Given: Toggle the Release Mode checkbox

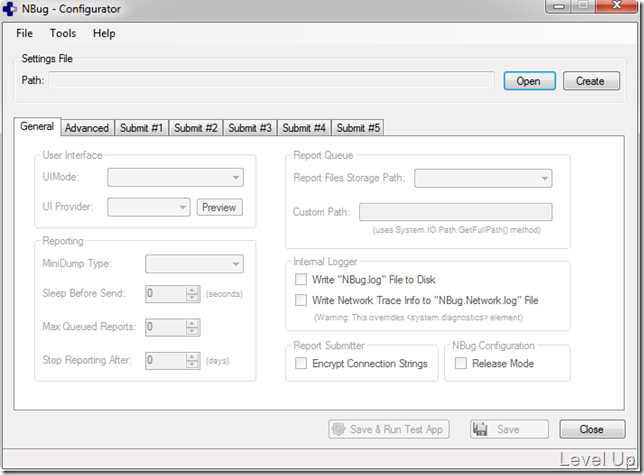Looking at the screenshot, I should pos(461,363).
